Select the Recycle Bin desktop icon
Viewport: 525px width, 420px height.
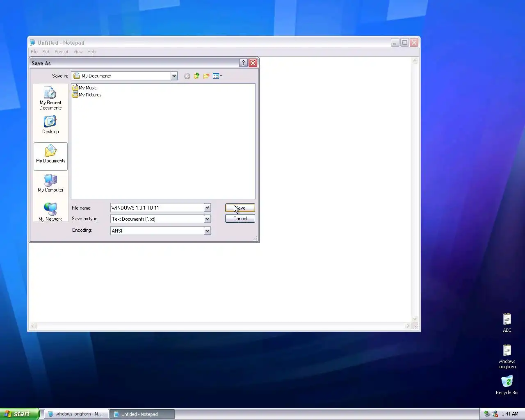point(507,385)
